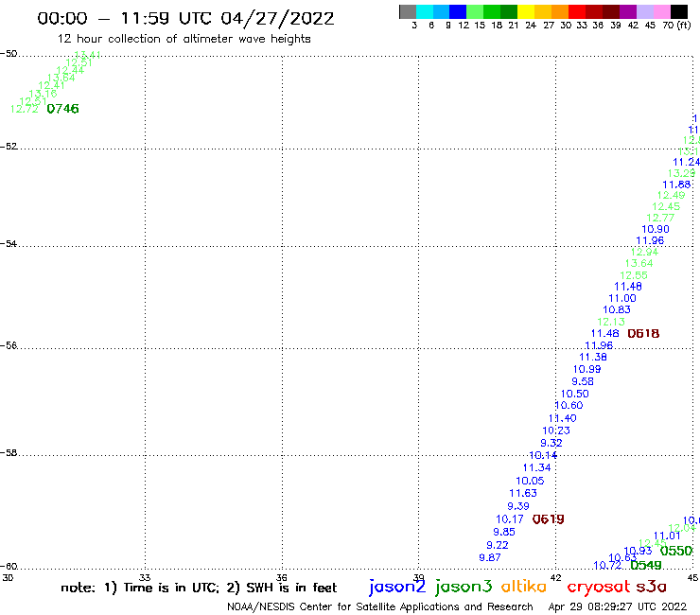Click the 10.60 wave height value
This screenshot has width=700, height=615.
coord(569,406)
